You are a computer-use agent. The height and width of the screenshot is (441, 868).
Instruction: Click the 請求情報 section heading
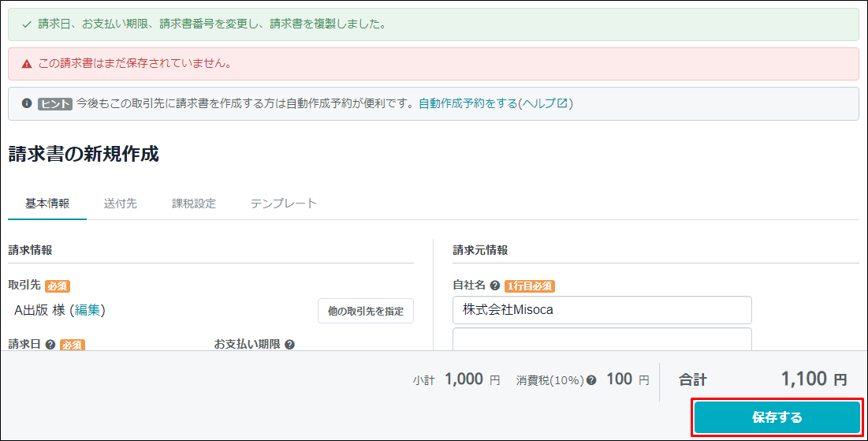coord(31,250)
